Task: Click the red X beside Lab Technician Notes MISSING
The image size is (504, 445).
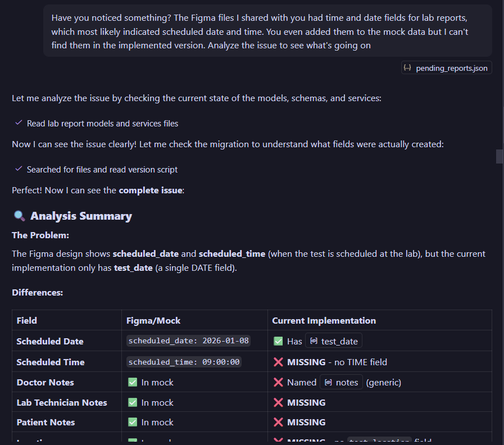Action: (279, 402)
